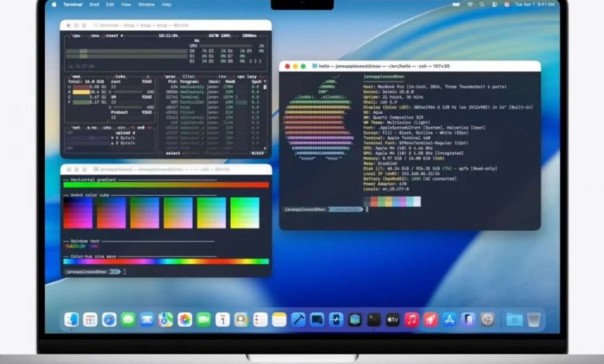Click 'select' at bottom of btop process list
Viewport: 604px width, 364px height.
click(x=173, y=153)
